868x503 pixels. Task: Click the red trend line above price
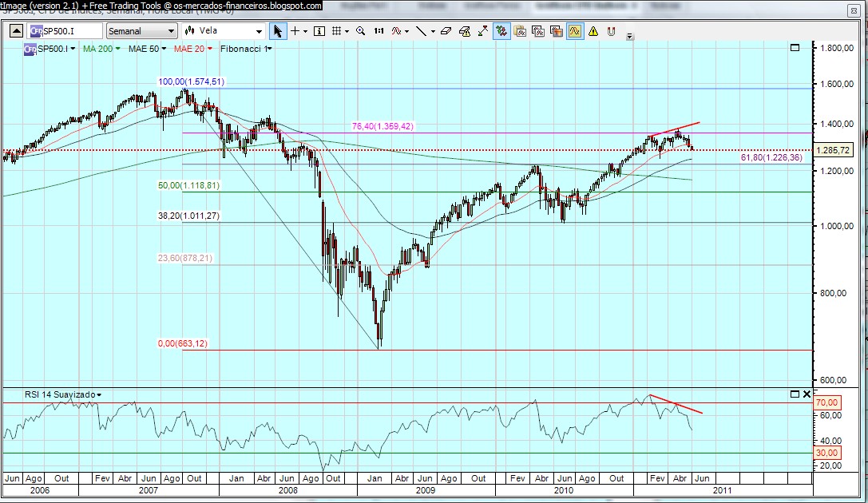[676, 129]
